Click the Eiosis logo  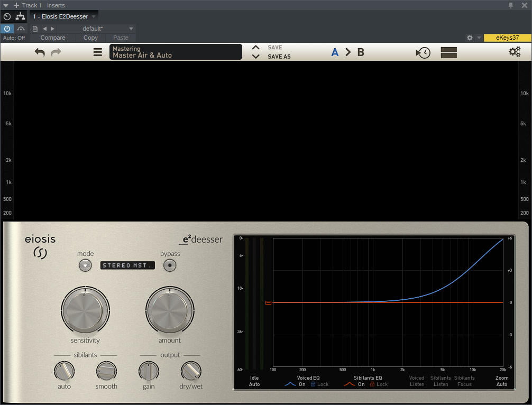(40, 246)
